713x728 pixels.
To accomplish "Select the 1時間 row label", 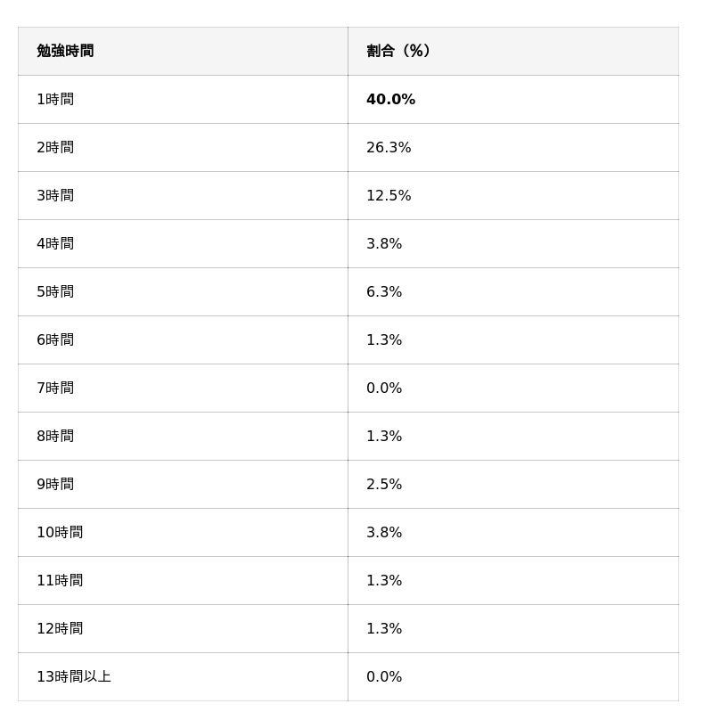I will [55, 99].
